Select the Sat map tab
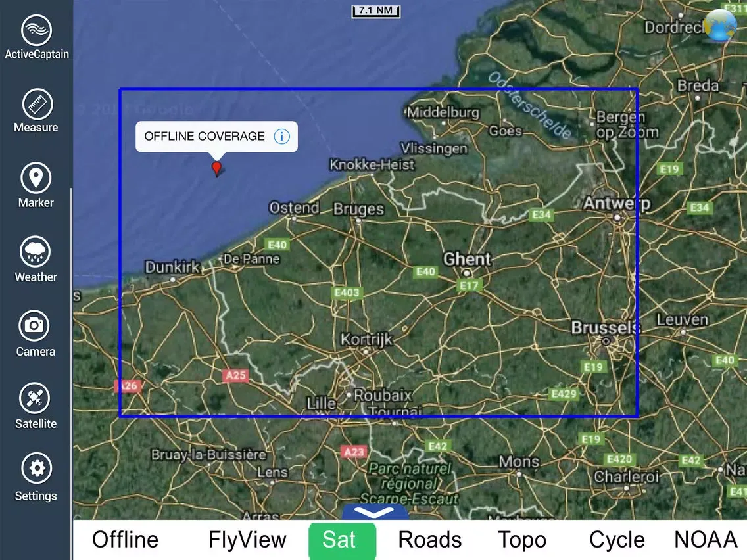Screen dimensions: 747x560 coord(342,540)
